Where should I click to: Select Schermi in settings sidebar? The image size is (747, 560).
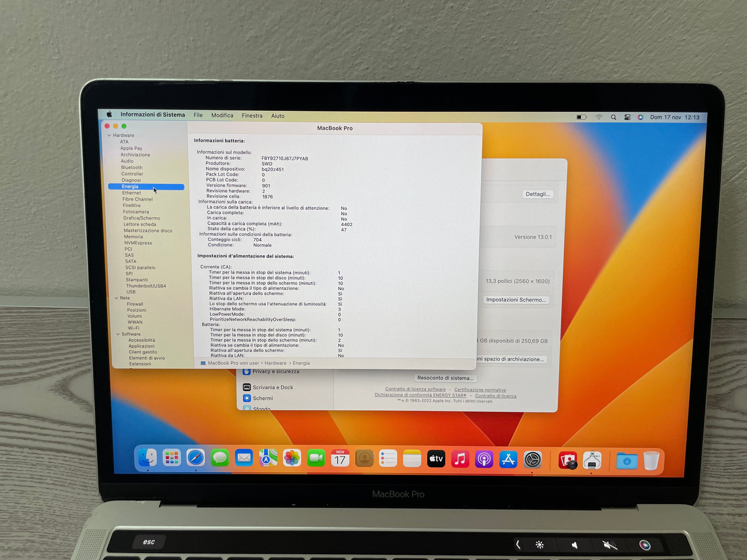click(263, 398)
